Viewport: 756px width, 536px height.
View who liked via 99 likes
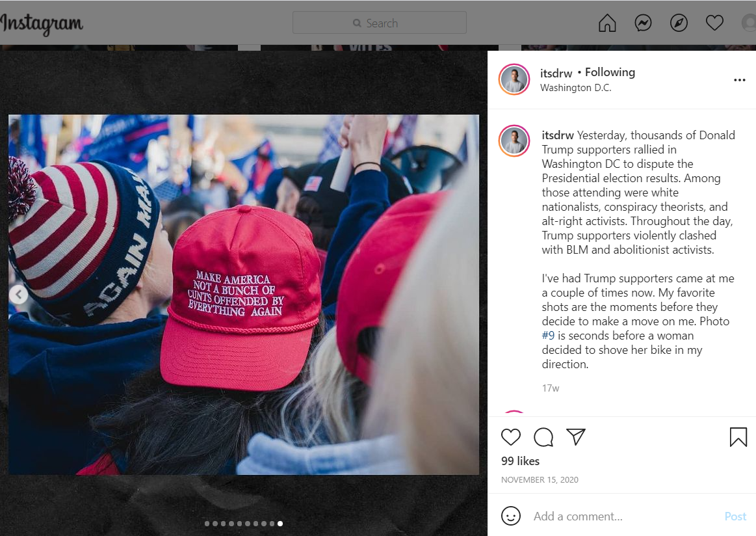pyautogui.click(x=520, y=461)
